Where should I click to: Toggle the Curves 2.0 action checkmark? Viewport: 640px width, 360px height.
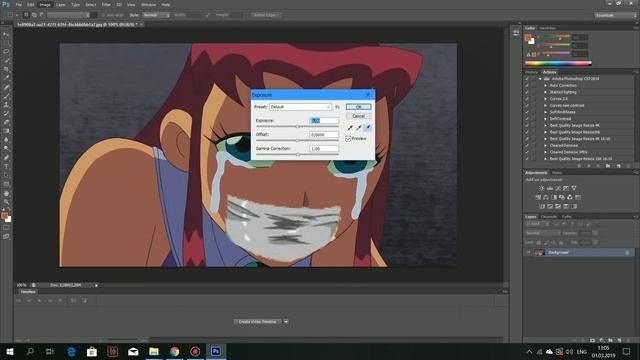[x=527, y=99]
